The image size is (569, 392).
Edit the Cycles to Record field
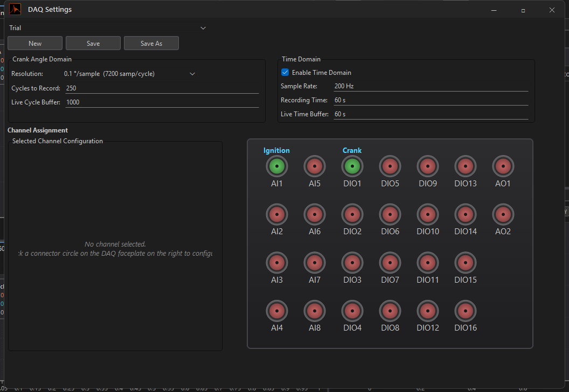(162, 88)
